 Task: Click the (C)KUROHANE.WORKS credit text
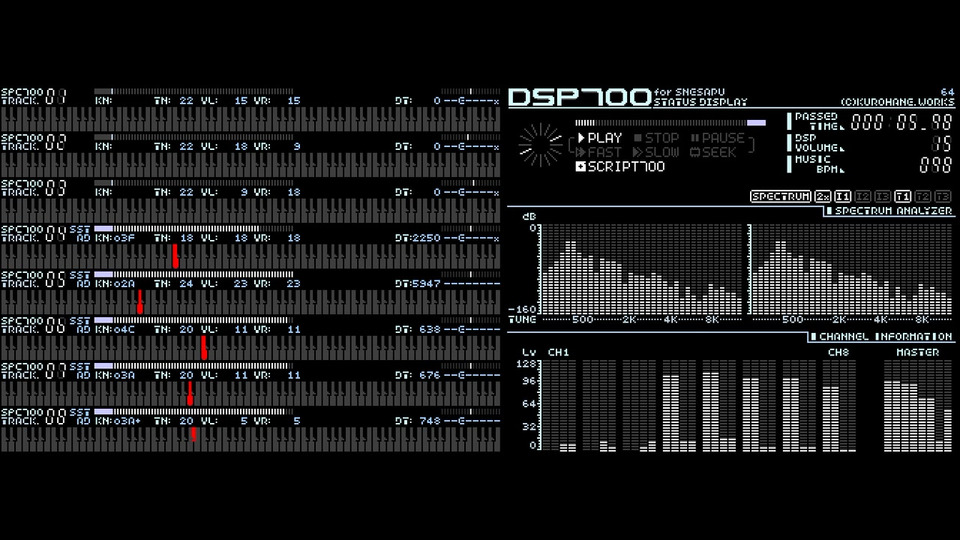897,102
